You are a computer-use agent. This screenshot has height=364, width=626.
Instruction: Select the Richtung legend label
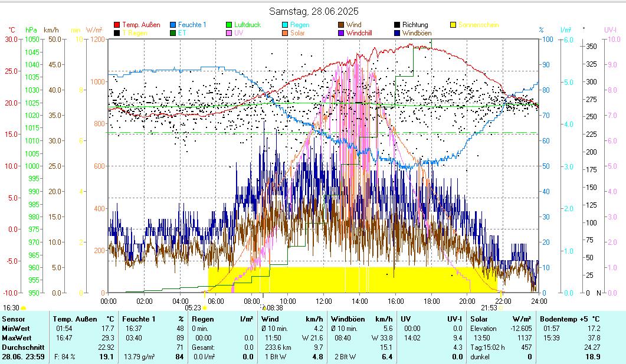(415, 25)
